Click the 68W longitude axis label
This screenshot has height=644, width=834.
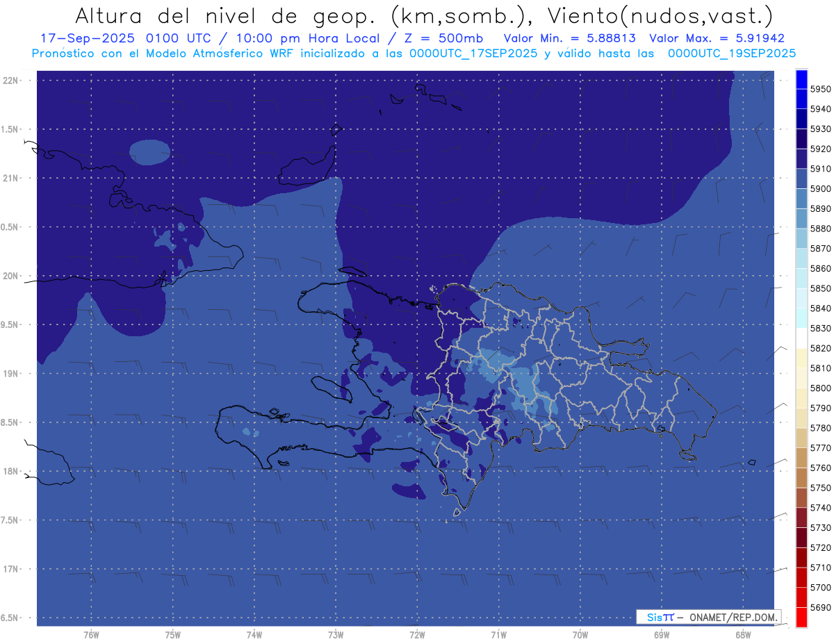click(743, 634)
